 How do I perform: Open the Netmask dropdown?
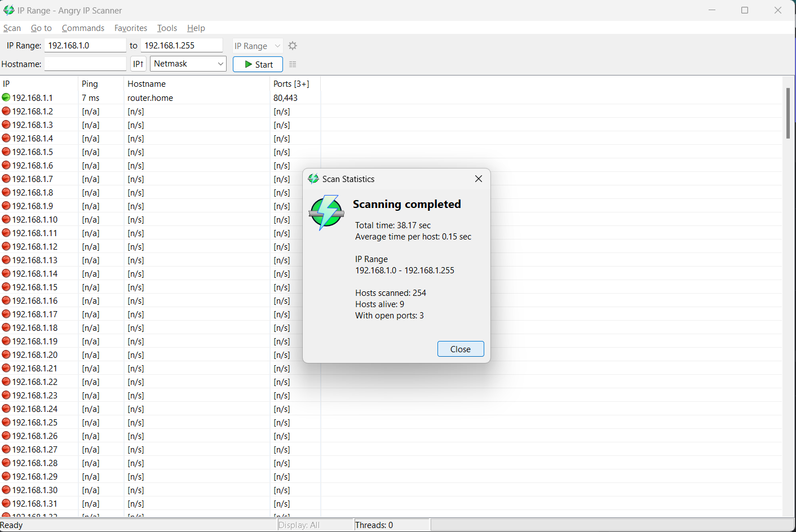pos(188,64)
